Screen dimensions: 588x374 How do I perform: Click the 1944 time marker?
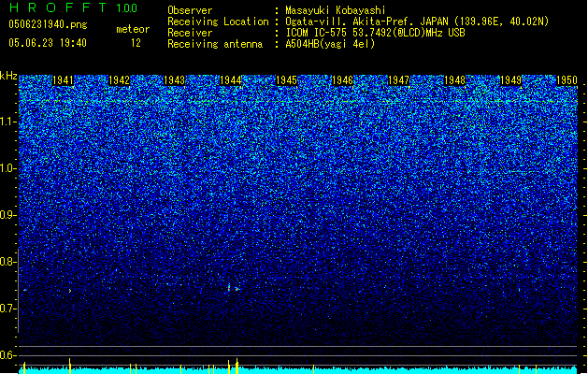pyautogui.click(x=231, y=80)
